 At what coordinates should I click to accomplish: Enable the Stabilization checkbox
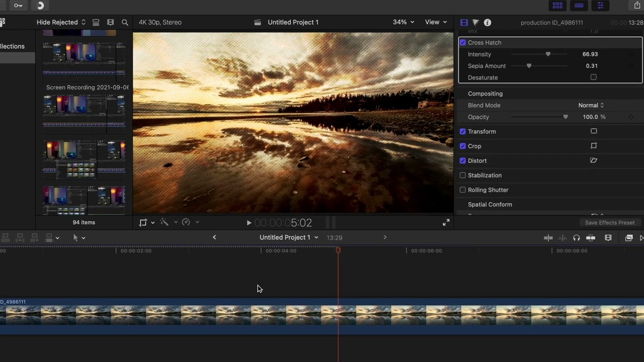(x=463, y=175)
